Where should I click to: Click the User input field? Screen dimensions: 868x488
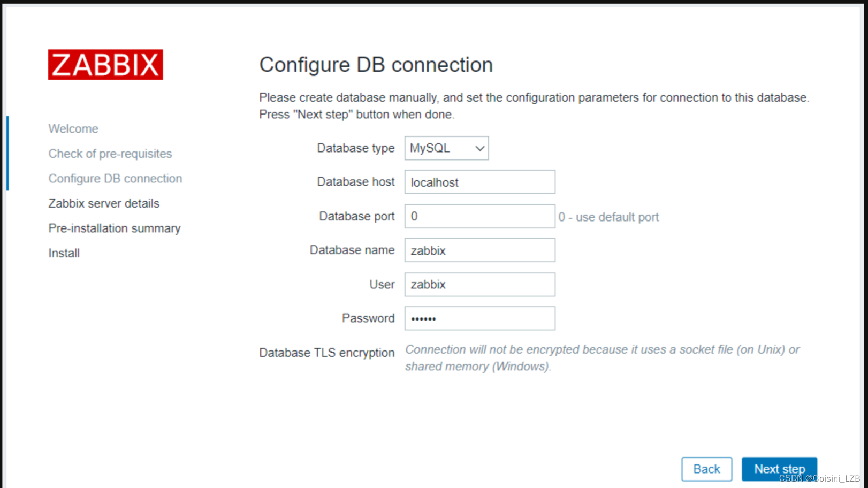pyautogui.click(x=479, y=285)
